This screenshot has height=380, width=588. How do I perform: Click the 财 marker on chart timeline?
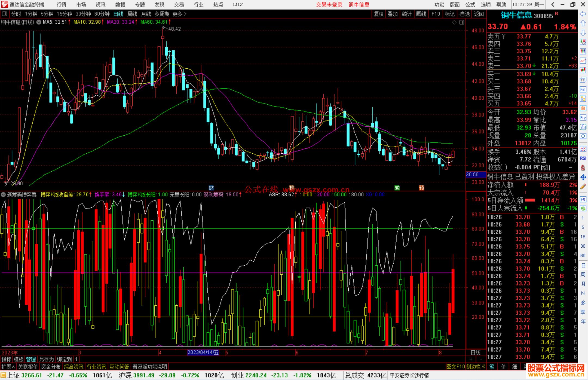(211, 188)
